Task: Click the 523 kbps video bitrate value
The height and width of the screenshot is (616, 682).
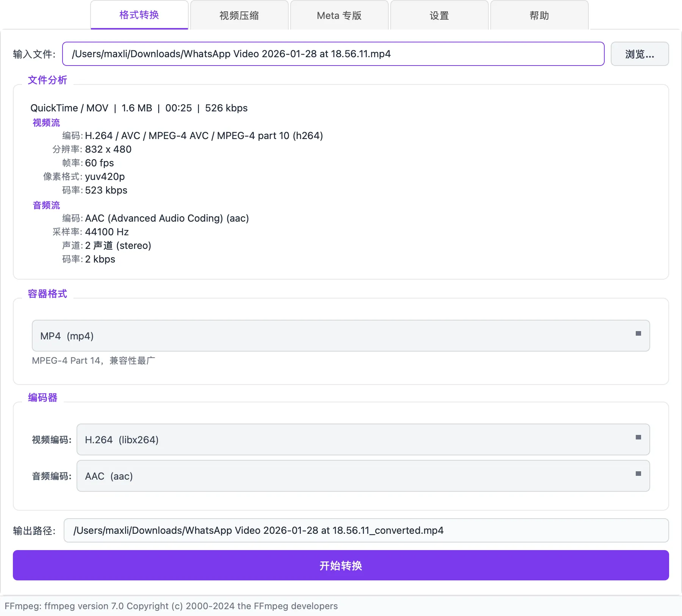Action: click(106, 190)
